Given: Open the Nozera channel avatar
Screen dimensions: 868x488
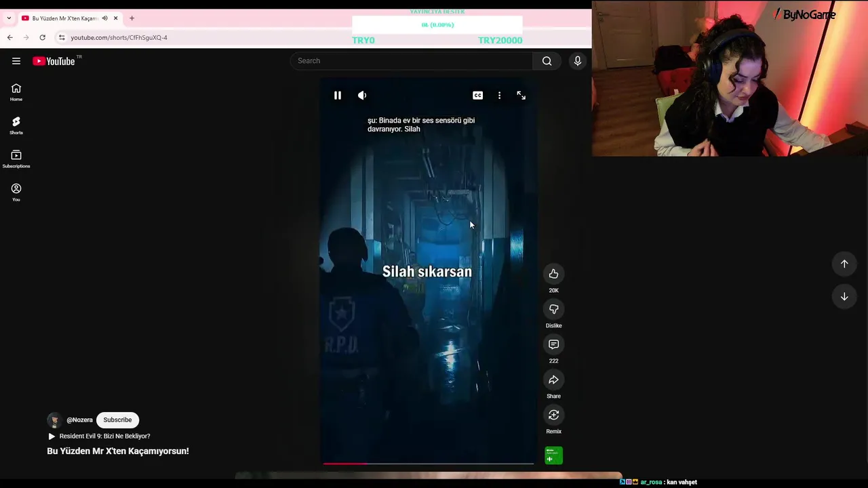Looking at the screenshot, I should (x=54, y=420).
